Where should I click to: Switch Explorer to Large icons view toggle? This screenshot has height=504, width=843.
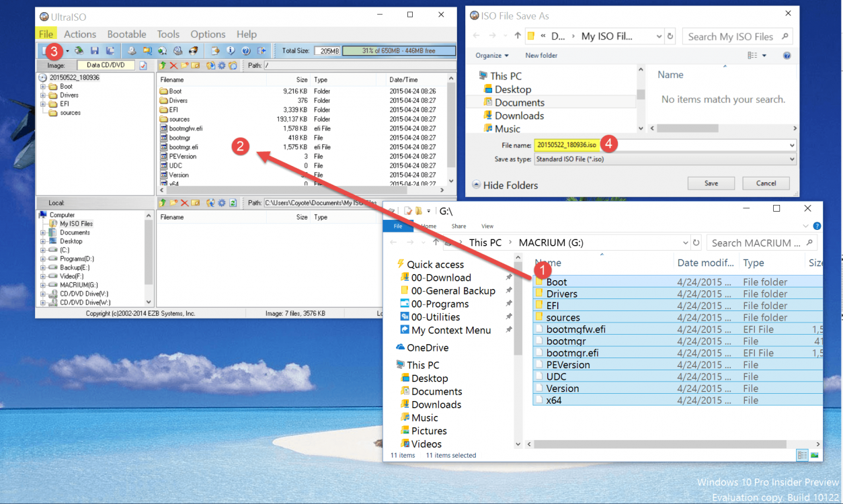pos(815,455)
